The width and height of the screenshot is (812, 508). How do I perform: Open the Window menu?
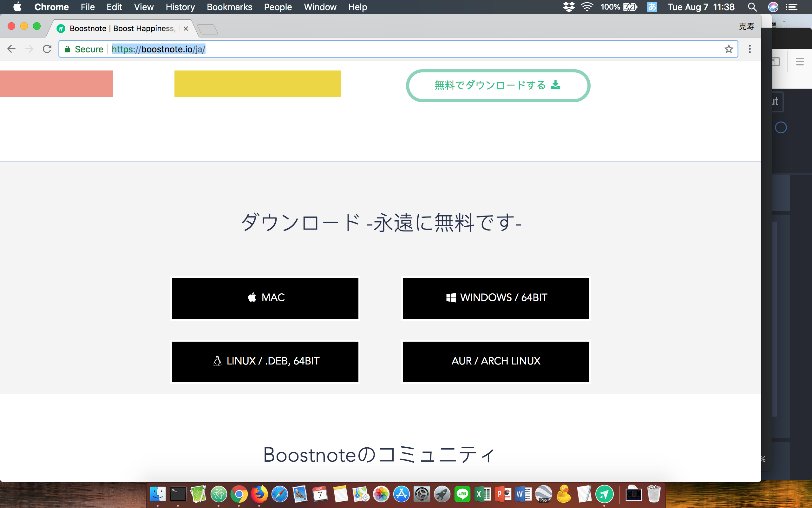[x=320, y=7]
